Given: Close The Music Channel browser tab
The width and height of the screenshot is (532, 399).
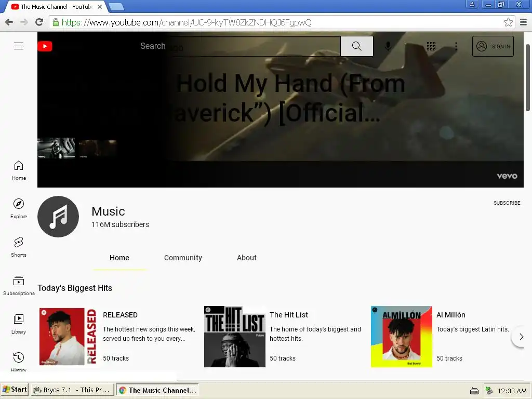Looking at the screenshot, I should pyautogui.click(x=100, y=7).
